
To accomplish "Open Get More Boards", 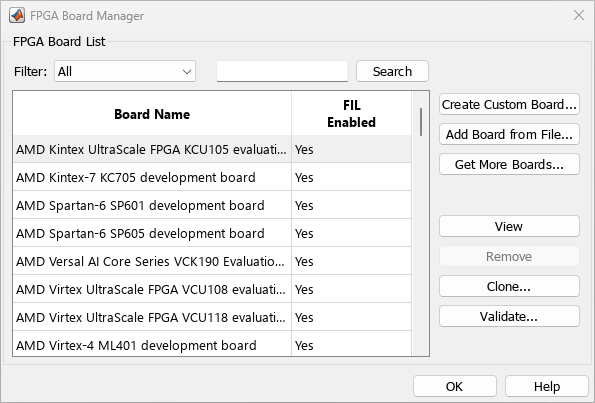I will (509, 164).
